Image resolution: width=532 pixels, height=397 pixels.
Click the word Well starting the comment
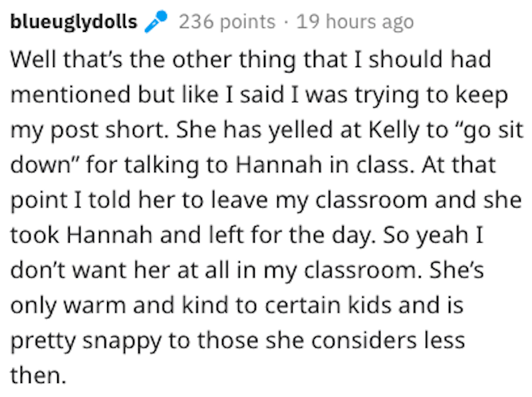coord(33,59)
